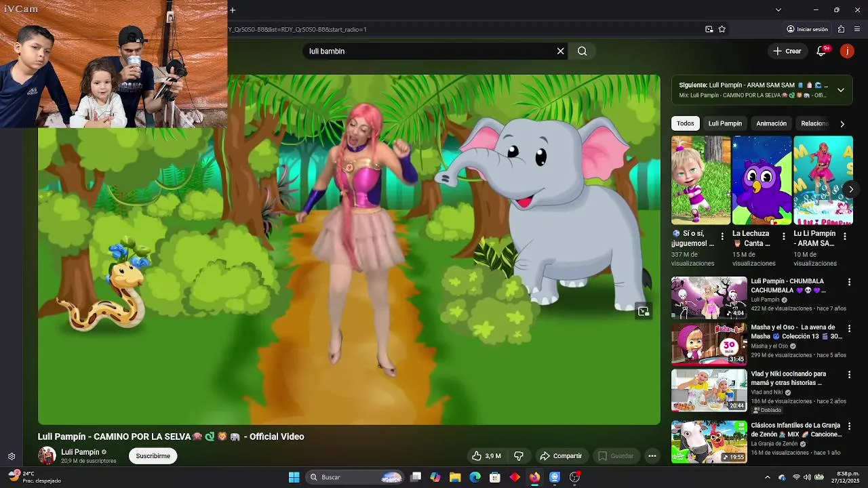This screenshot has width=868, height=488.
Task: Switch to Firefox taskbar icon
Action: click(x=535, y=477)
